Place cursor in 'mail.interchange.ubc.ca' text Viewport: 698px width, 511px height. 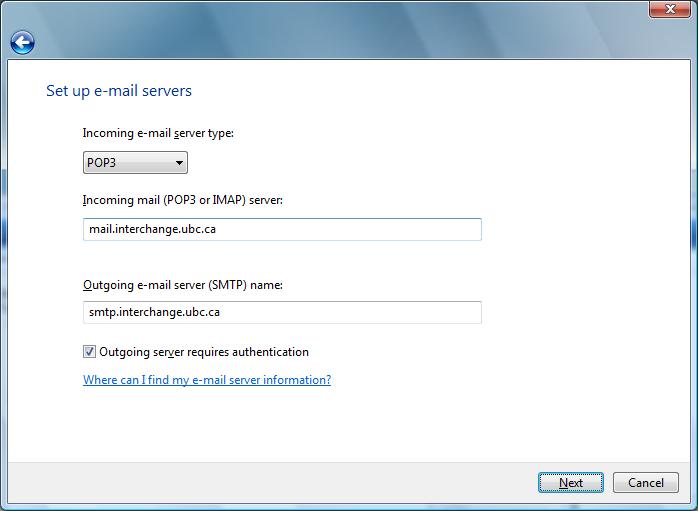click(152, 229)
